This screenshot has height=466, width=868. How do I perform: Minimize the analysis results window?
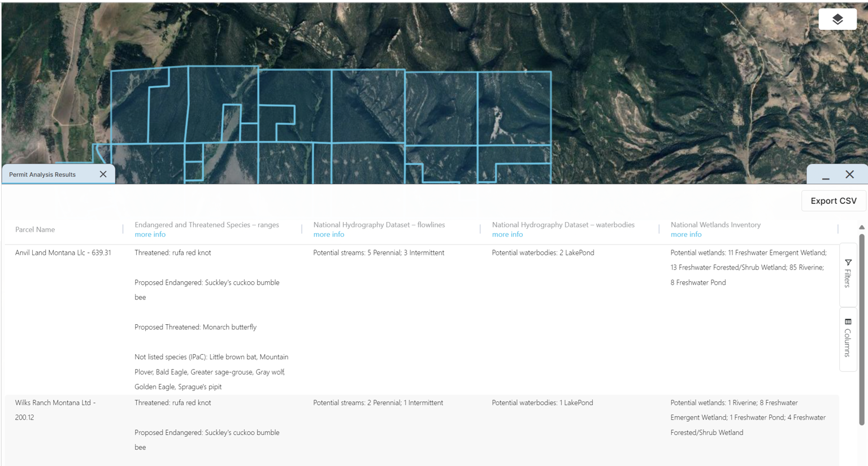pos(826,177)
